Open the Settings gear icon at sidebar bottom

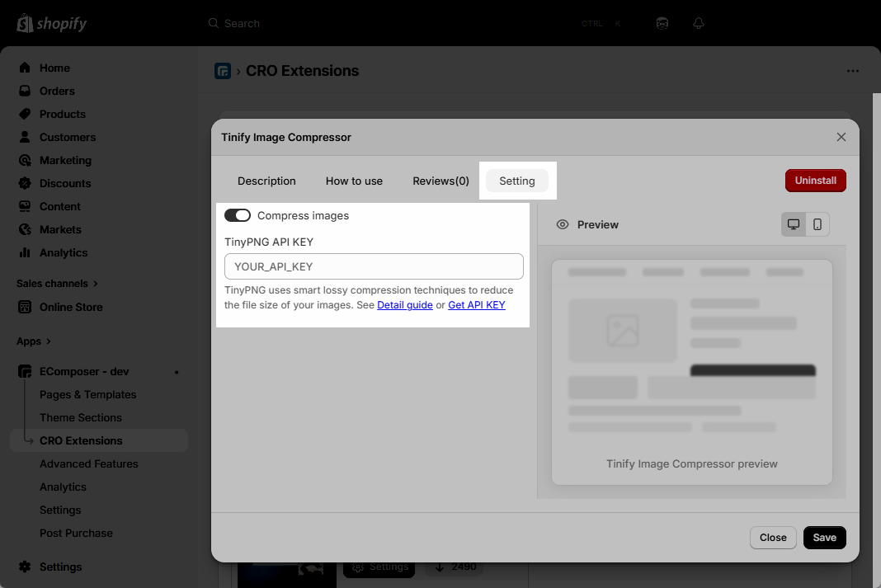tap(25, 567)
